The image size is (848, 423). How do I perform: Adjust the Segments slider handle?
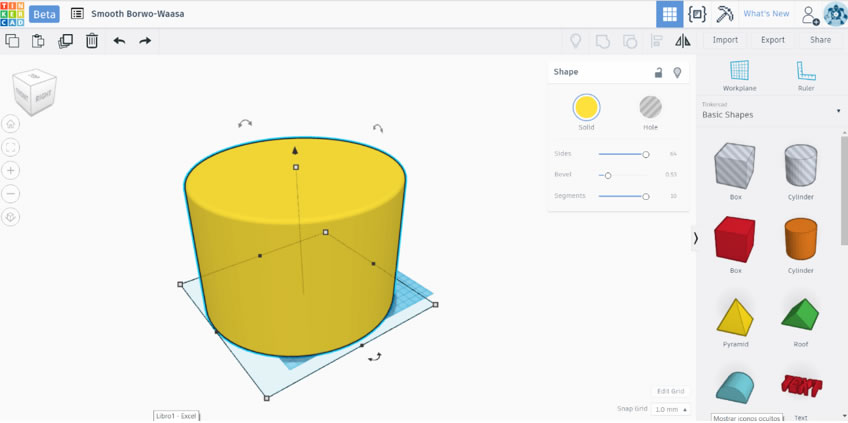point(646,196)
